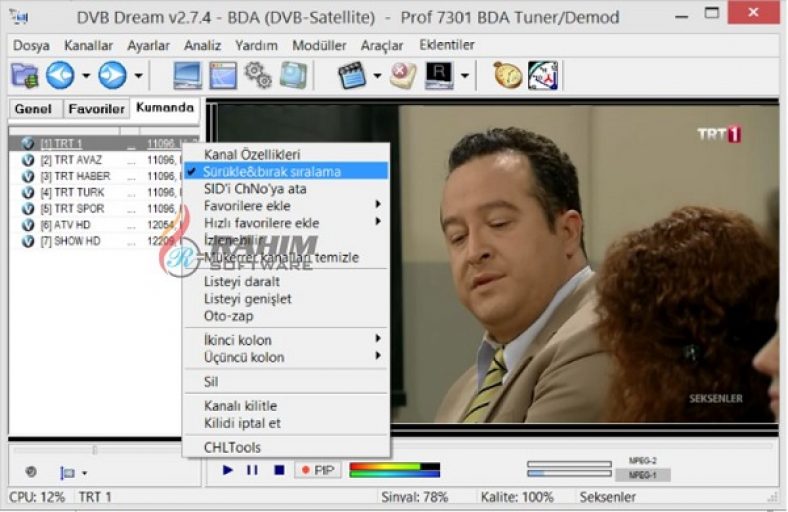This screenshot has width=788, height=512.
Task: Click the play button
Action: pos(227,470)
